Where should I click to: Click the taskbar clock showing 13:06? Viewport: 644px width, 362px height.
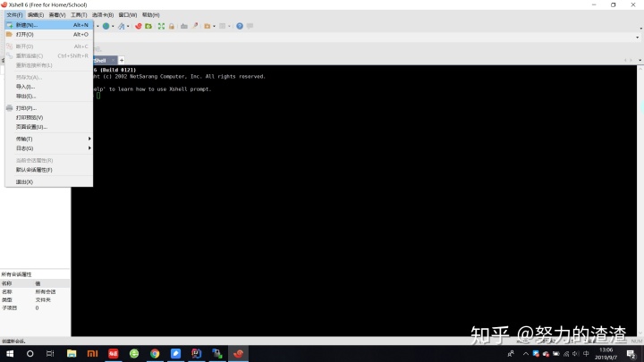[606, 353]
